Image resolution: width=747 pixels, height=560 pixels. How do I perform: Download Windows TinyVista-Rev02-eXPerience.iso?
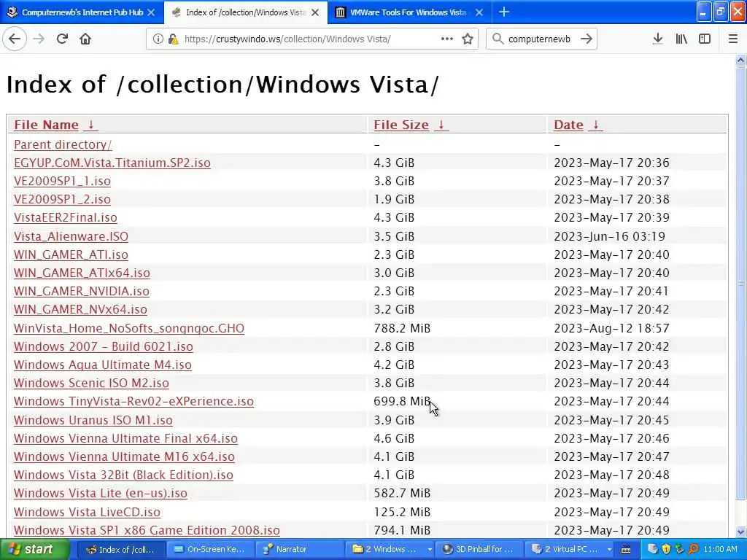coord(133,402)
